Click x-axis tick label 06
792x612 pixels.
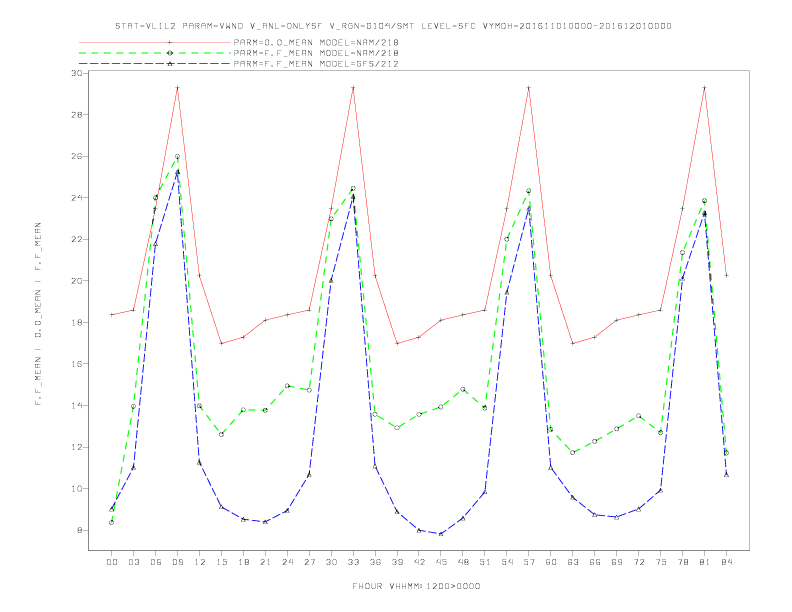coord(156,562)
